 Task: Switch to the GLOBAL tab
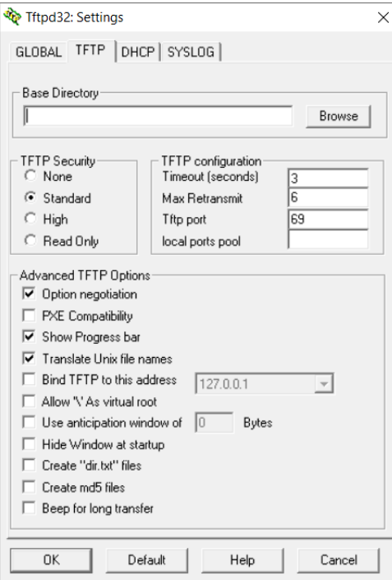coord(39,52)
